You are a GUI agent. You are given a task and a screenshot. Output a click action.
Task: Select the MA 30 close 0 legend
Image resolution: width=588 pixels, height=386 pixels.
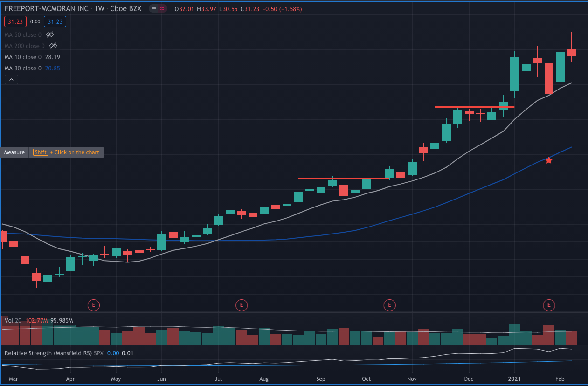click(x=23, y=68)
